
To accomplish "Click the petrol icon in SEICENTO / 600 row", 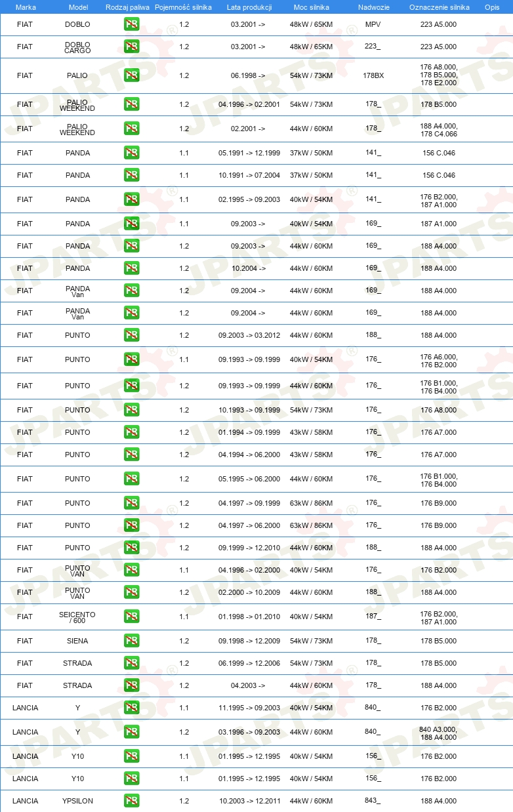I will 131,617.
